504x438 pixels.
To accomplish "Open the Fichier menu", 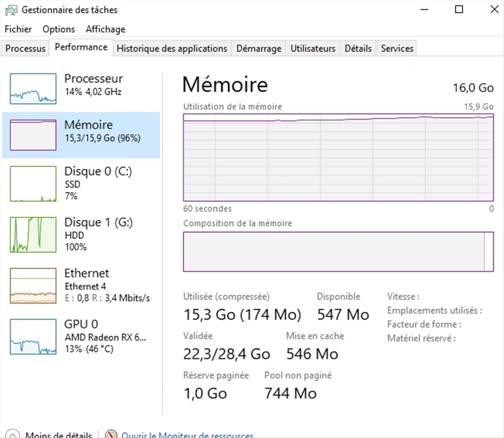I will point(18,29).
